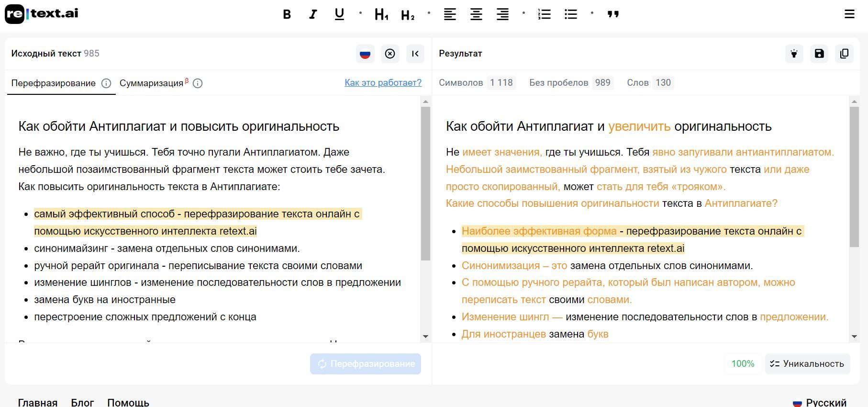868x407 pixels.
Task: Click the result phrase 'Синонимизация – это'
Action: point(514,266)
